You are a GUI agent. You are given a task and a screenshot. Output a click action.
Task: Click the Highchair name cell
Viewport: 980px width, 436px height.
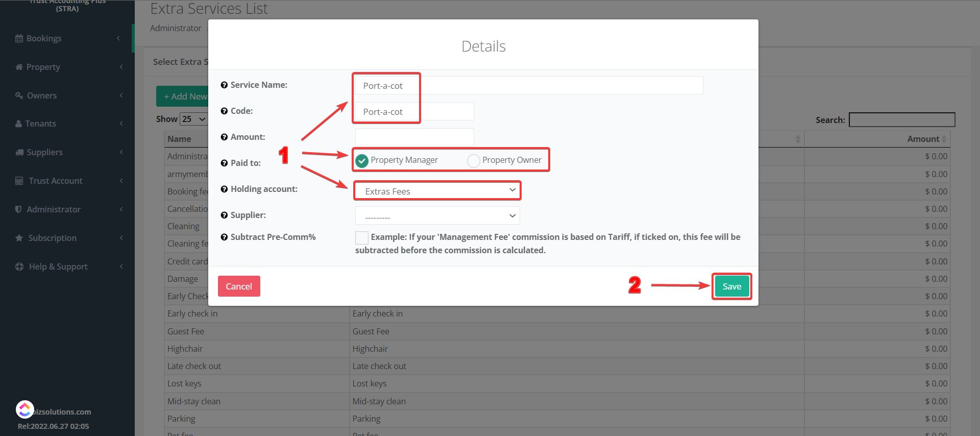pyautogui.click(x=257, y=349)
